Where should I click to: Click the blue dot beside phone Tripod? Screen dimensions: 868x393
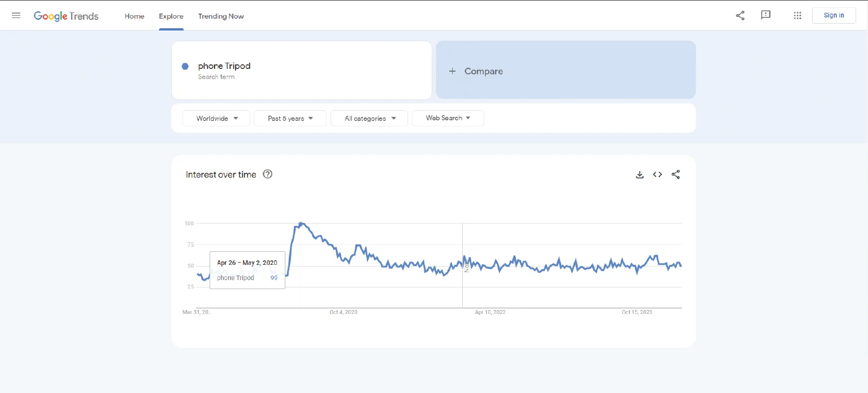pyautogui.click(x=185, y=67)
